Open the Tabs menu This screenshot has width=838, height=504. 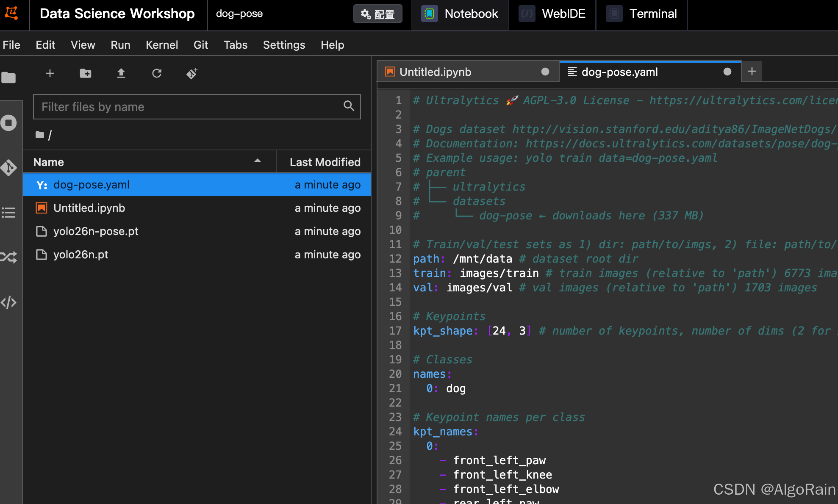pyautogui.click(x=236, y=45)
